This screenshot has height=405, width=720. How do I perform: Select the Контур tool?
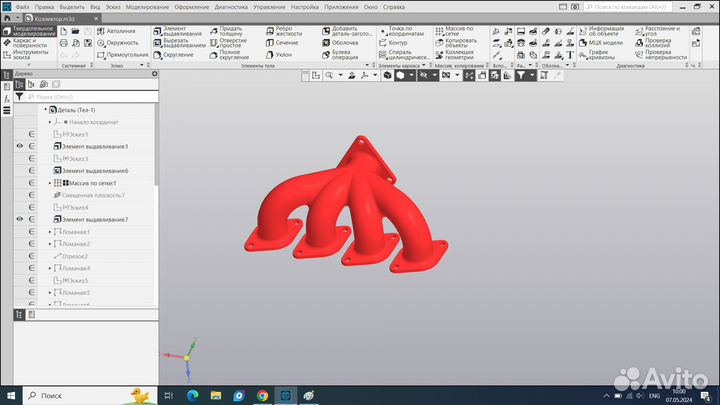coord(393,43)
